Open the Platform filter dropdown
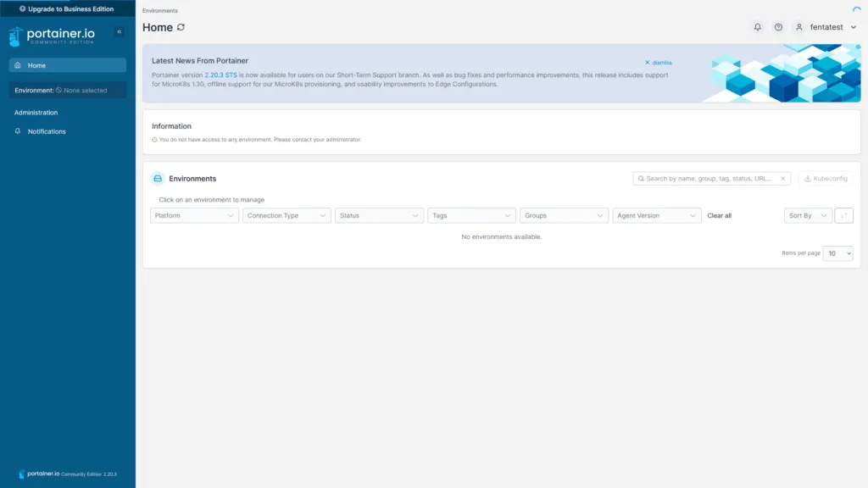Viewport: 868px width, 488px height. pos(193,215)
